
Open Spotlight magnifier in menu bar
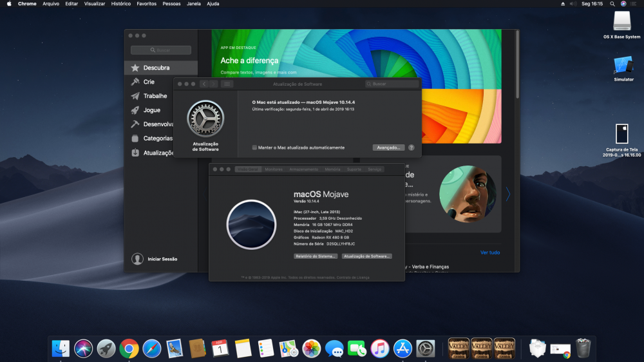tap(612, 4)
